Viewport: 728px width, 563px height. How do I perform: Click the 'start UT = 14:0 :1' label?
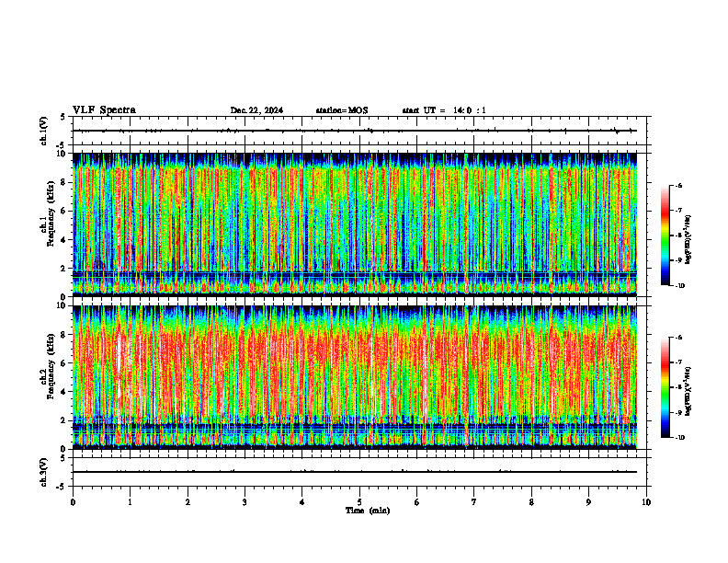tap(444, 110)
